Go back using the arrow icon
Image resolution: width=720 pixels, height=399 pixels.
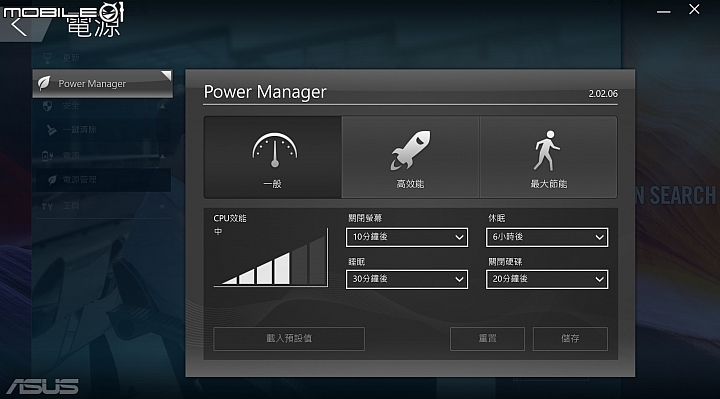coord(19,27)
